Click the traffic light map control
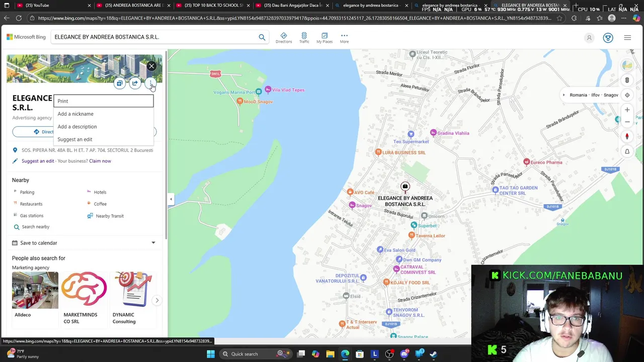The width and height of the screenshot is (644, 362). coord(627,80)
